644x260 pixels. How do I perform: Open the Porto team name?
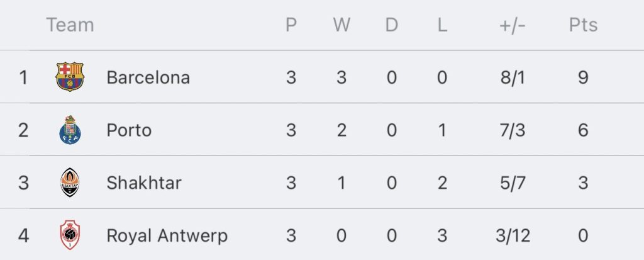click(129, 130)
